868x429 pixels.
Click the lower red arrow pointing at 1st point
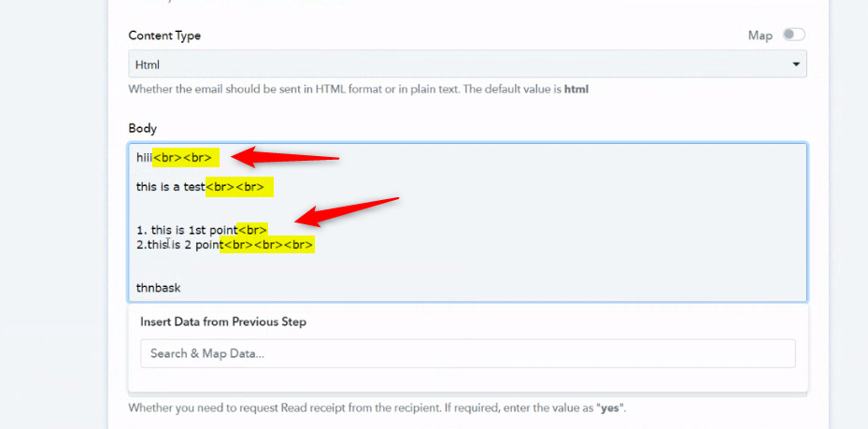click(347, 211)
